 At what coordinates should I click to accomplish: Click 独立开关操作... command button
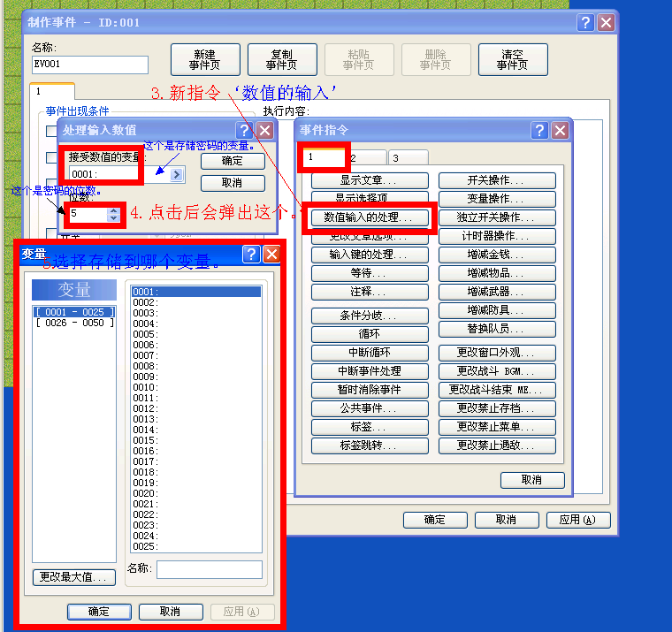click(x=497, y=217)
